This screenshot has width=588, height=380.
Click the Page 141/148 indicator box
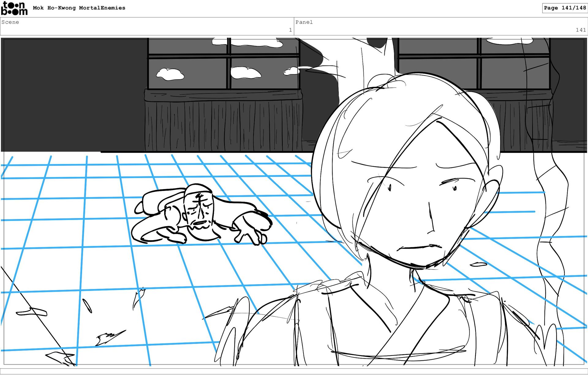pos(565,8)
